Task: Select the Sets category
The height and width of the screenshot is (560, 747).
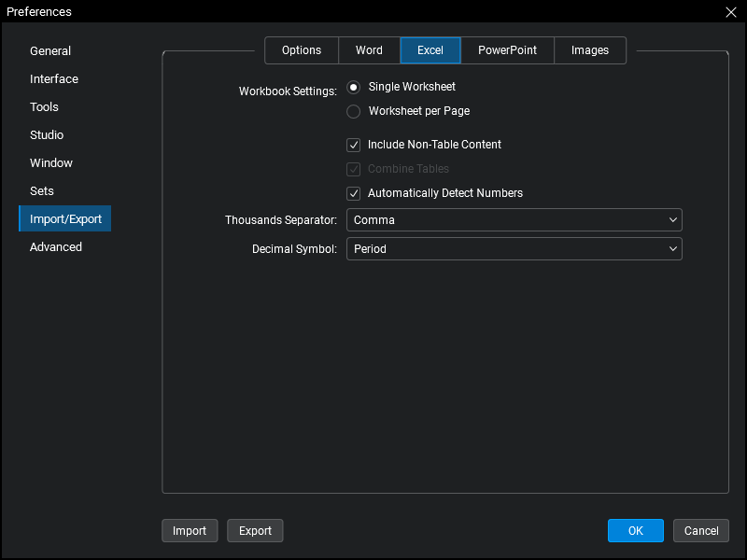Action: tap(42, 191)
